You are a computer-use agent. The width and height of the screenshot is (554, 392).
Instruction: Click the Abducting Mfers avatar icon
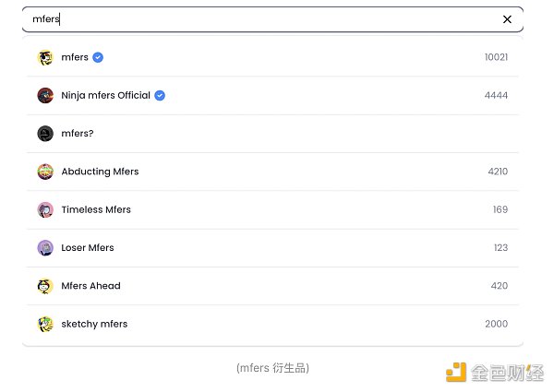(x=45, y=172)
